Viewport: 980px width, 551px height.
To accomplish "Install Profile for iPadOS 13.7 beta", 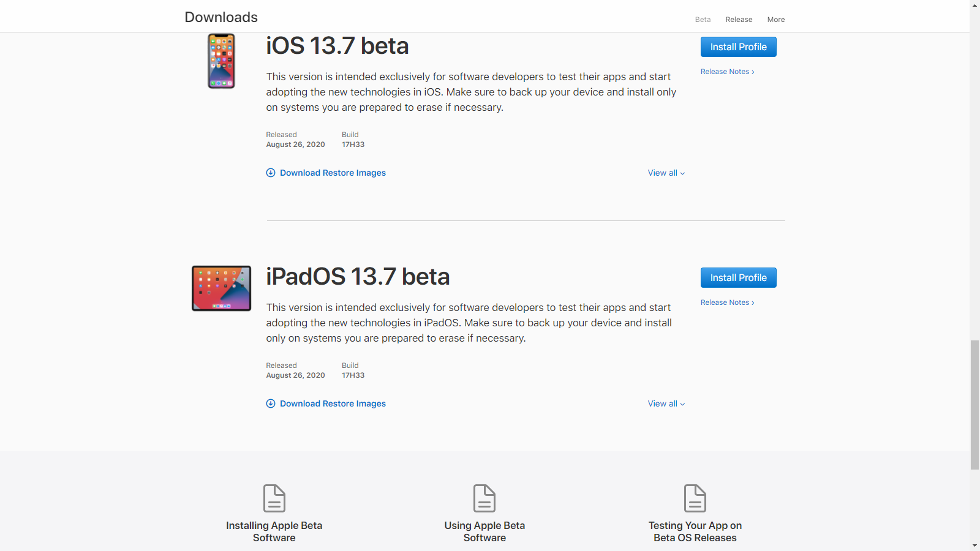I will coord(739,278).
